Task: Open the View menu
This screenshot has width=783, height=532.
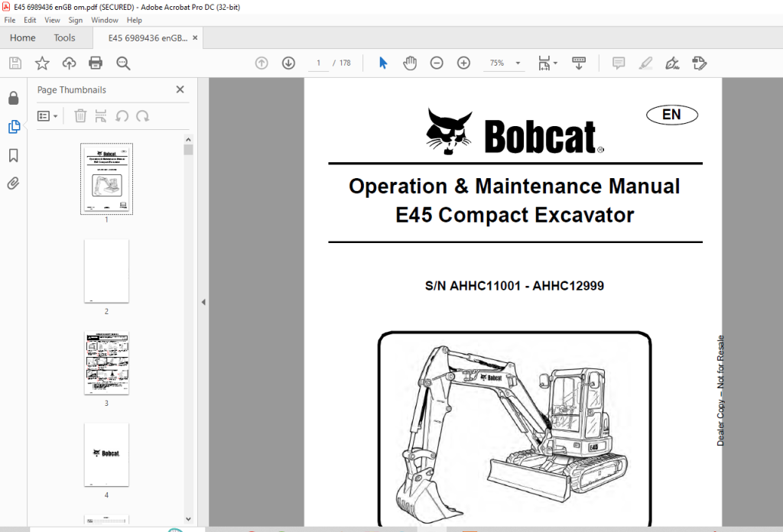Action: click(52, 20)
